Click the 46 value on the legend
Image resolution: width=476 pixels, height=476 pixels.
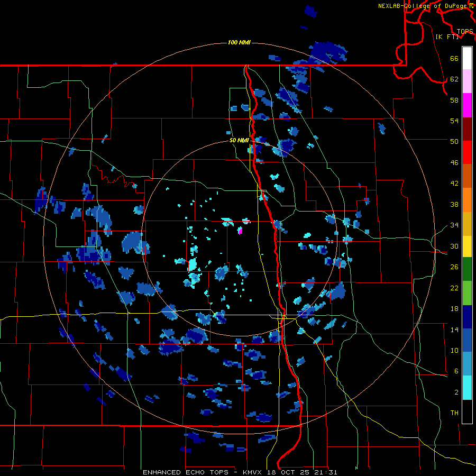(x=454, y=163)
